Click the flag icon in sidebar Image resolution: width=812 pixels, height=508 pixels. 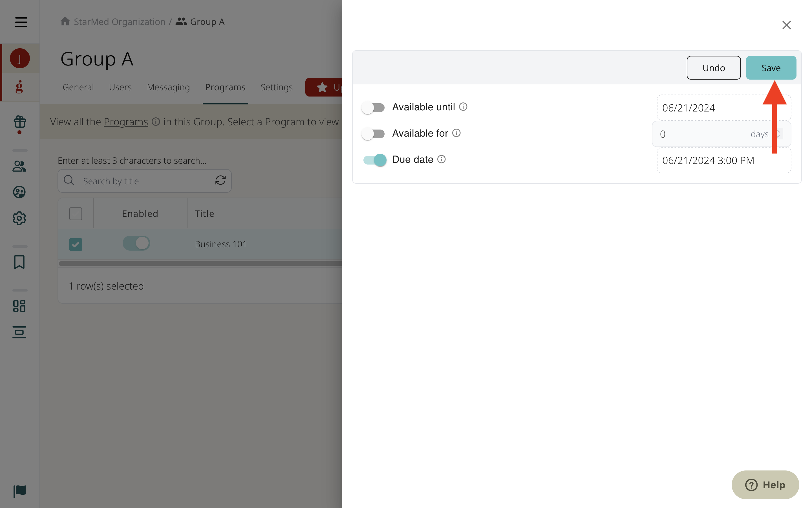[19, 491]
